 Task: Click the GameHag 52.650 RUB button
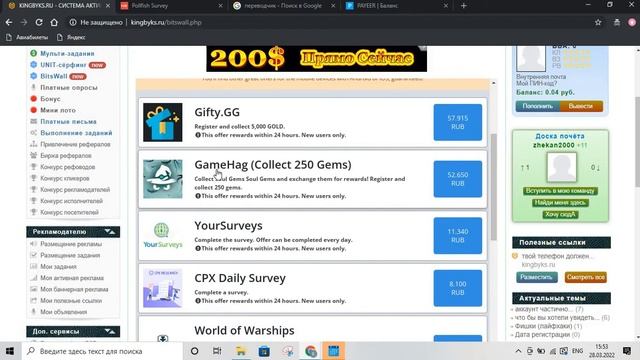pos(458,179)
